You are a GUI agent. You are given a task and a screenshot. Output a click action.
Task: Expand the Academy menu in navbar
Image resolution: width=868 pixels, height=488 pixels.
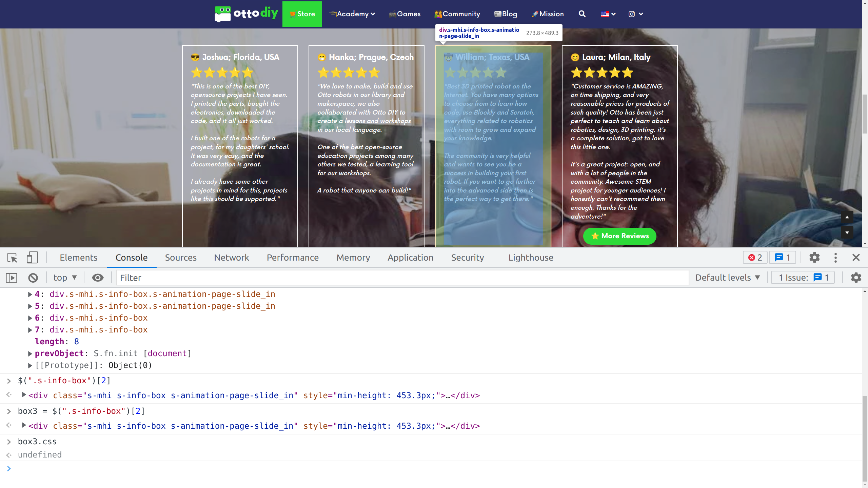(x=353, y=14)
